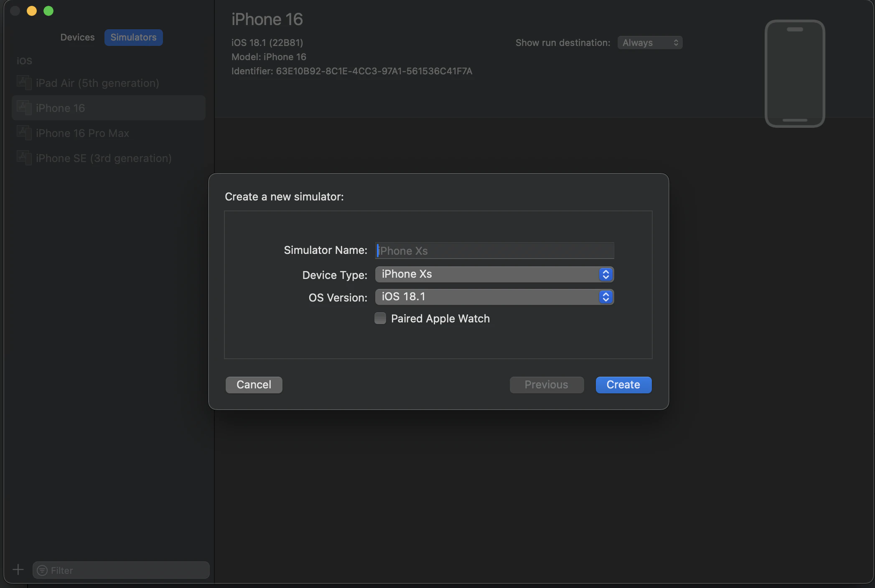Viewport: 875px width, 588px height.
Task: Select iPad Air (5th generation) in the list
Action: (x=109, y=83)
